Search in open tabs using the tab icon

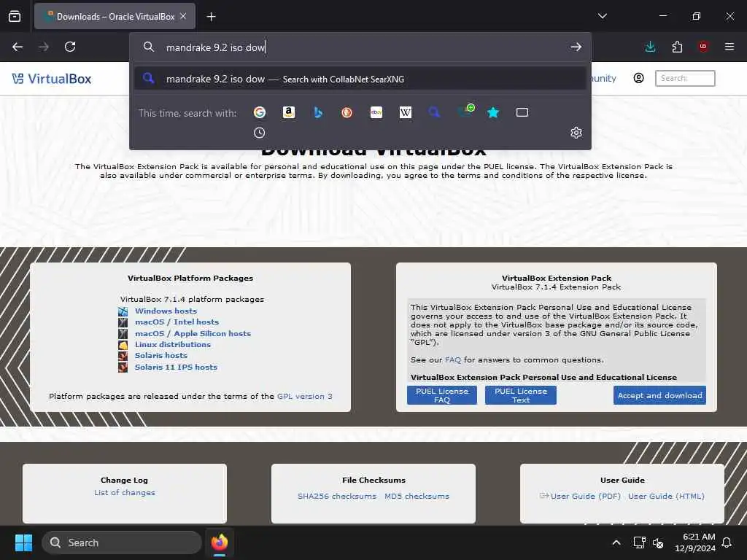(x=522, y=112)
